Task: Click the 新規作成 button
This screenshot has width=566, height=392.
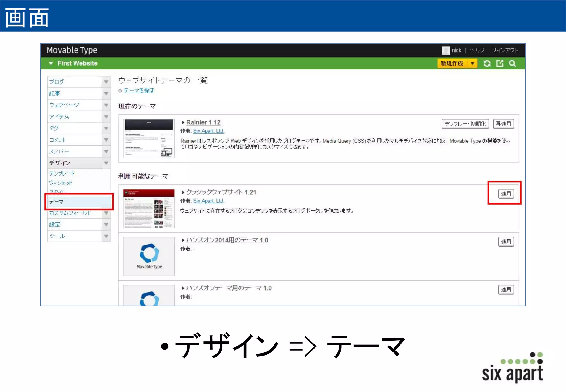Action: point(452,64)
